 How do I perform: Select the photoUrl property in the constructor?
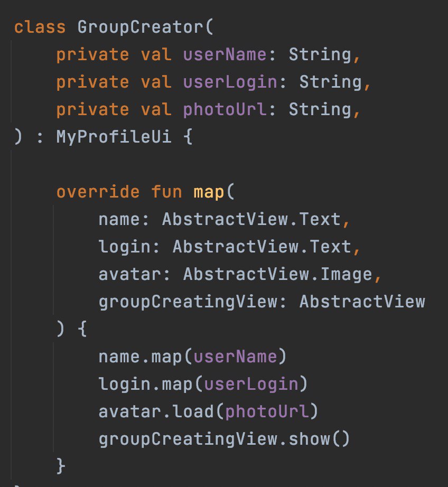225,110
